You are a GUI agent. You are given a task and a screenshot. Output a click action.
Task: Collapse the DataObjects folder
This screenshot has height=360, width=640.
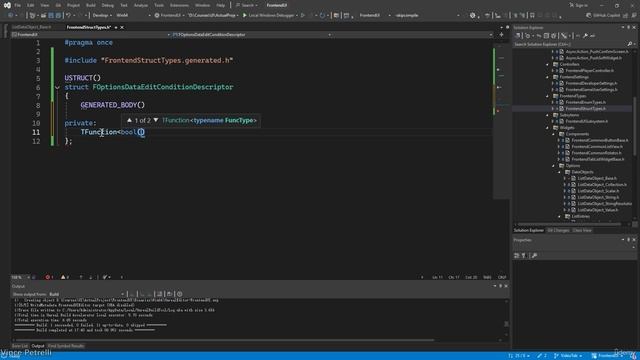point(560,172)
